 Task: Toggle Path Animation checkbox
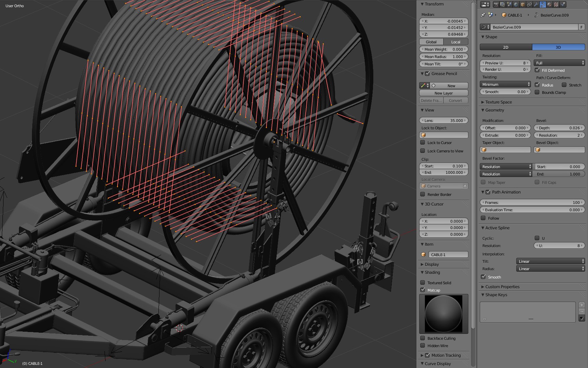point(488,192)
